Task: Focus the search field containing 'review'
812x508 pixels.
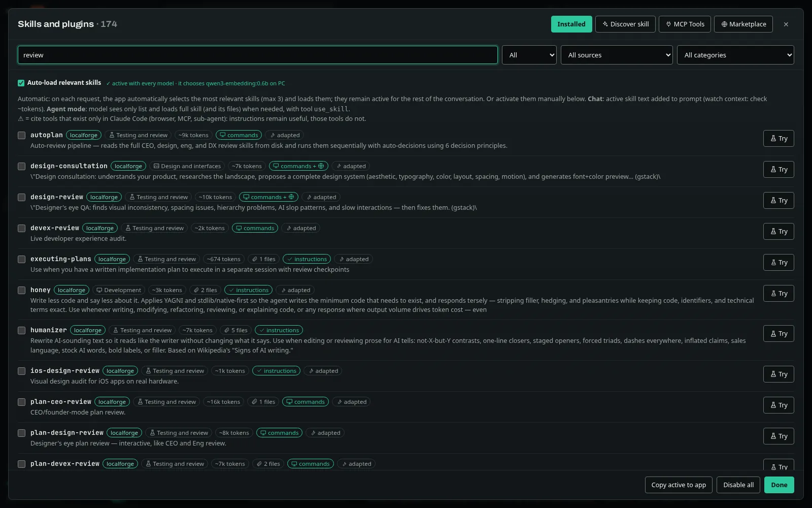Action: 258,55
